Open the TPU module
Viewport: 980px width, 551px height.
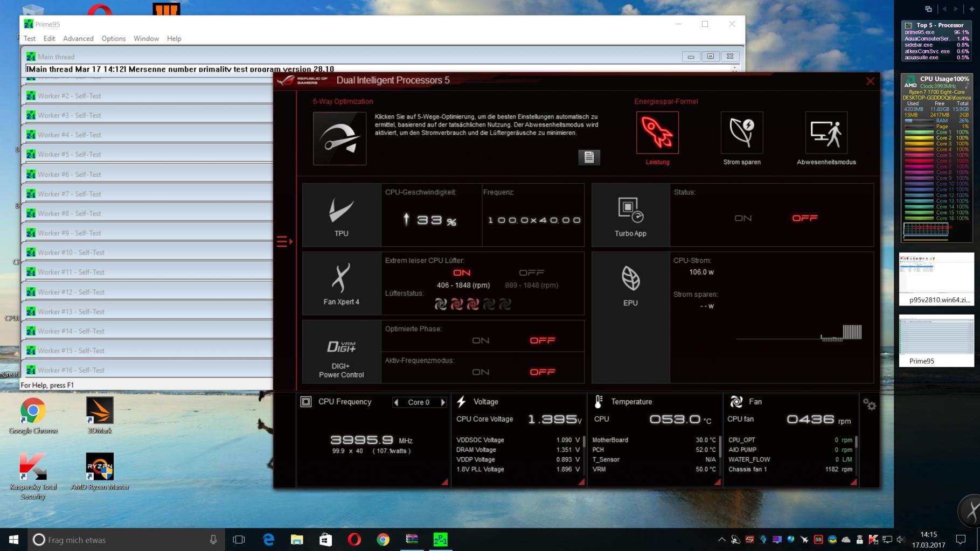tap(342, 215)
